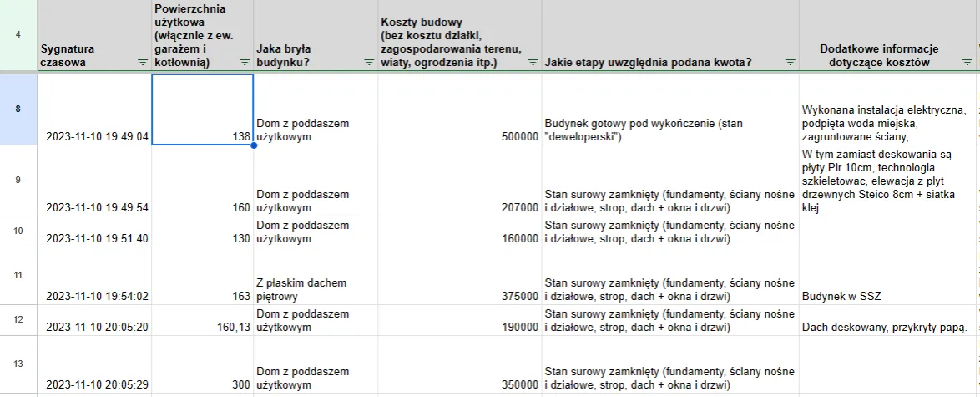Select the area cell containing 300

click(x=202, y=384)
